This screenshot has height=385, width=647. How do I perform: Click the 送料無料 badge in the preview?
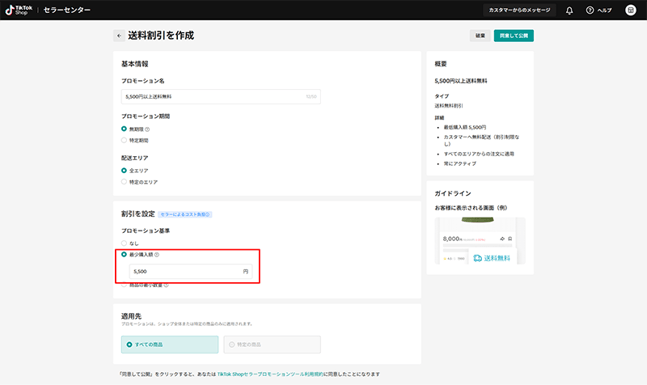click(492, 258)
